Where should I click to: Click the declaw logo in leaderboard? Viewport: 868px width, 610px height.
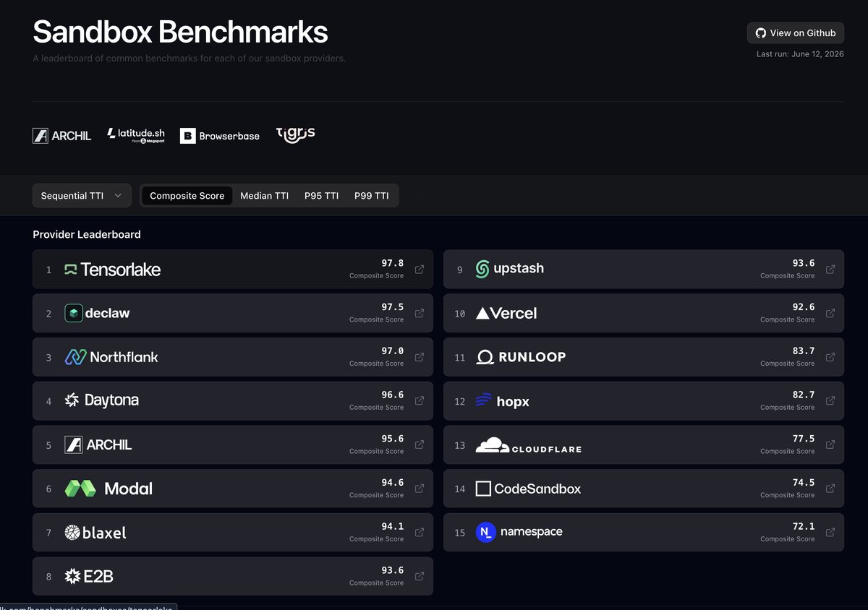(x=97, y=313)
